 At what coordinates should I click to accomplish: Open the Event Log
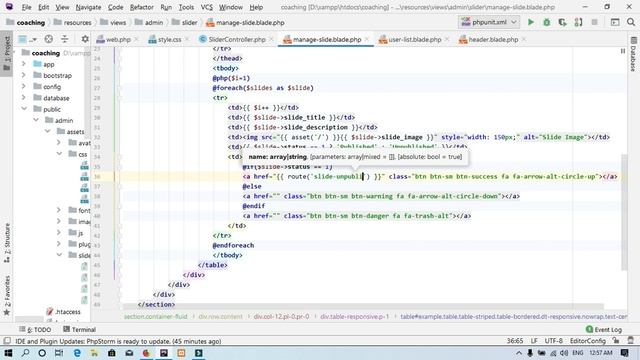[604, 329]
